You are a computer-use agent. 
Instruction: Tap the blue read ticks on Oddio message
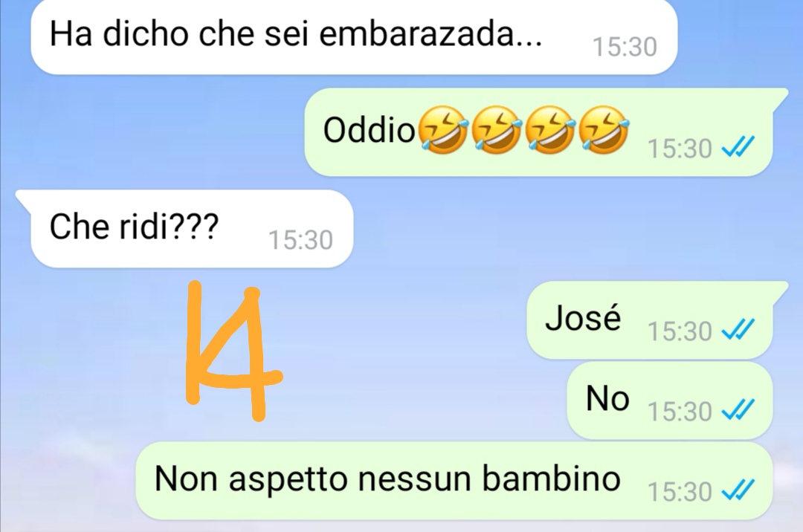click(738, 149)
